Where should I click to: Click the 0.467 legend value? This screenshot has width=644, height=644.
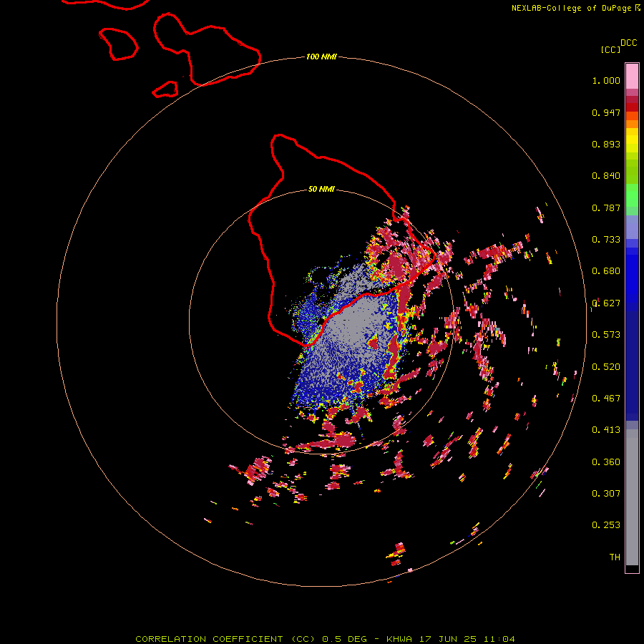(x=606, y=399)
